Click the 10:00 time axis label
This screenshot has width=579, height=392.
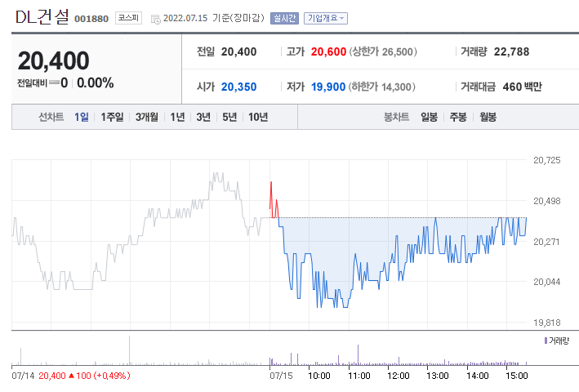pyautogui.click(x=319, y=376)
